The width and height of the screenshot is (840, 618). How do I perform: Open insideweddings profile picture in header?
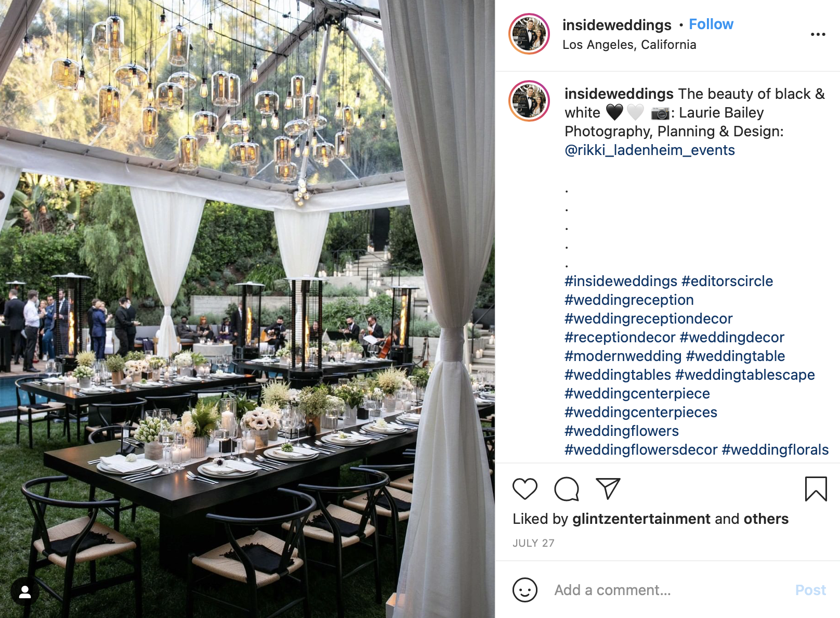click(x=529, y=34)
